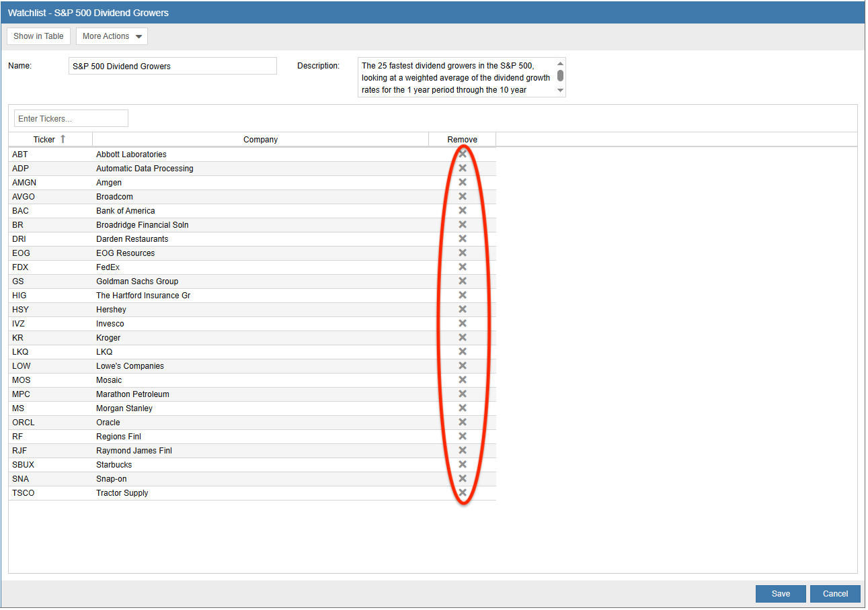Remove Raymond James Finl row
Screen dimensions: 868x610
pos(463,450)
